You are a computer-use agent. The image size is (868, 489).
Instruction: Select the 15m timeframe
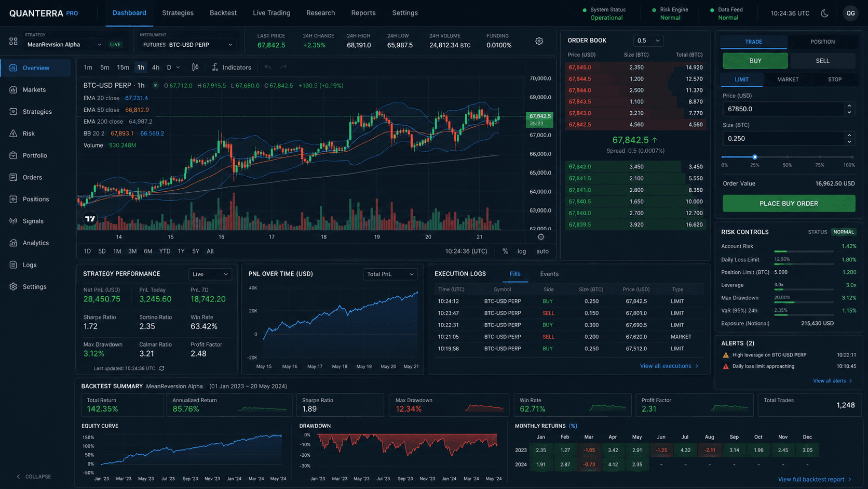pyautogui.click(x=123, y=68)
